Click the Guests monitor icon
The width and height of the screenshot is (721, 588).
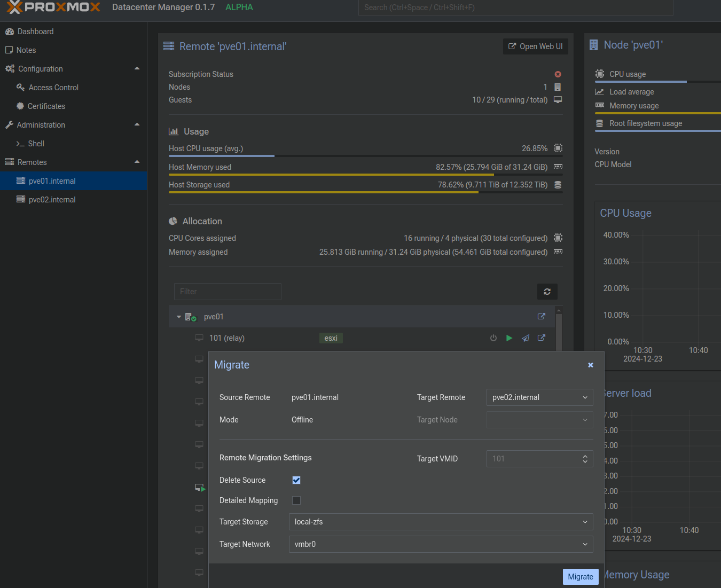(x=558, y=100)
